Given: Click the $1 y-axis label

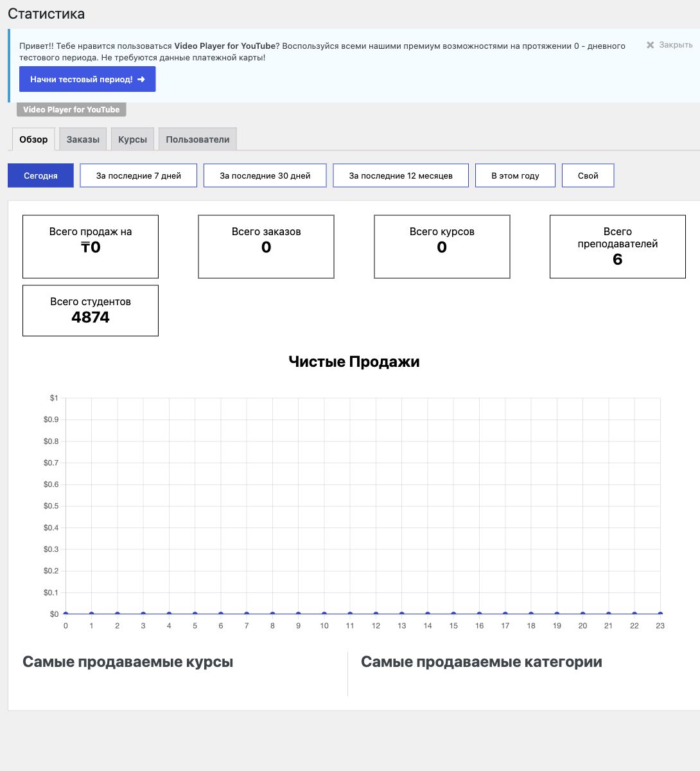Looking at the screenshot, I should pos(54,398).
